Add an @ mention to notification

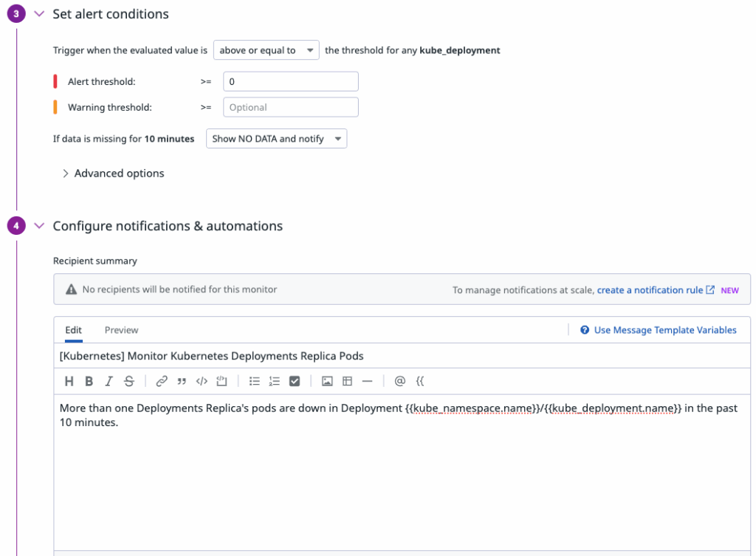[399, 382]
